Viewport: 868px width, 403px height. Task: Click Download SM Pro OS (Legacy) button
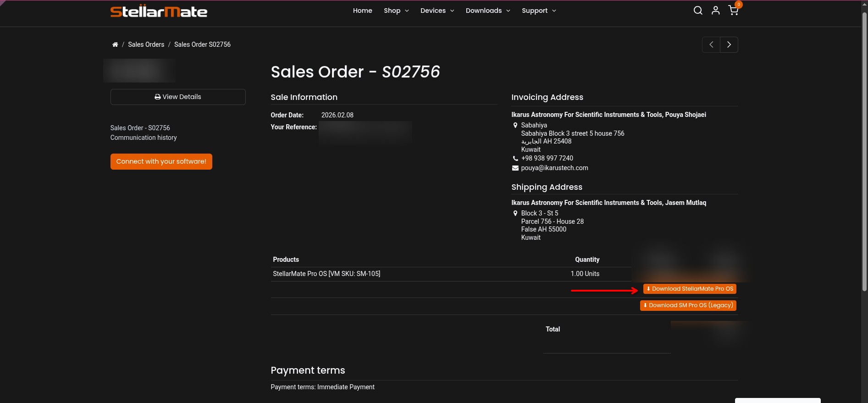[x=688, y=305]
